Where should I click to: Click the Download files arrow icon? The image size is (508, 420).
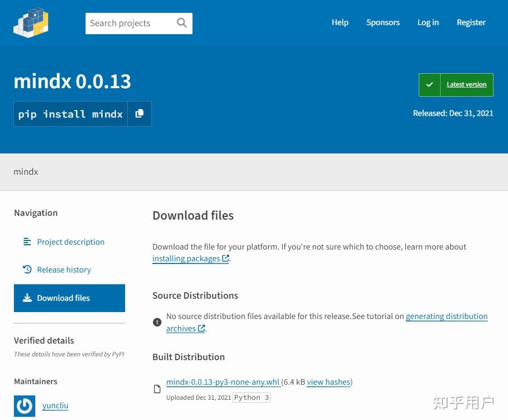click(x=27, y=298)
